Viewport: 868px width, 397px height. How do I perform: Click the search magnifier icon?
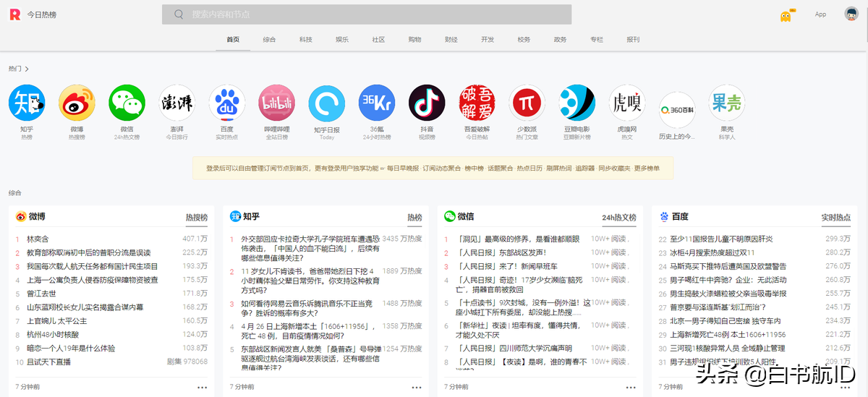[179, 14]
